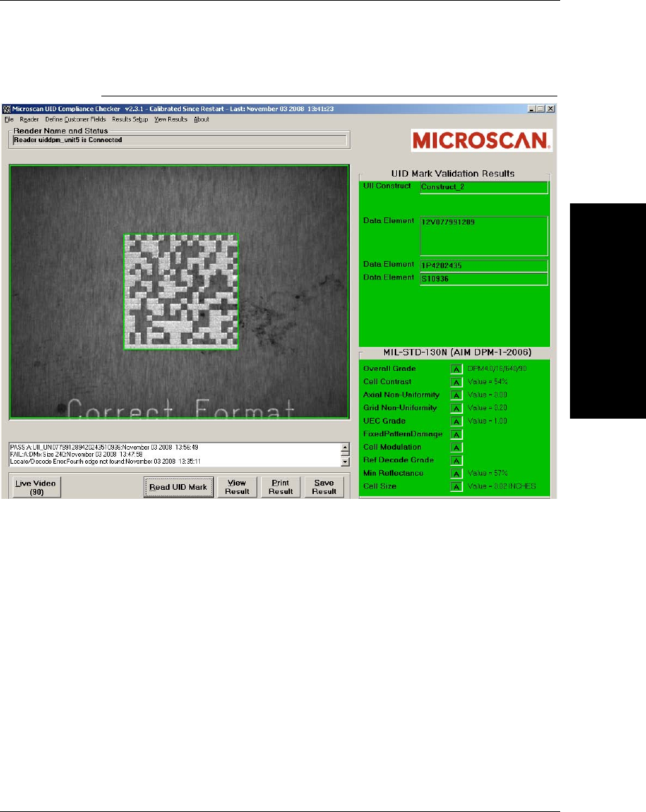Image resolution: width=646 pixels, height=812 pixels.
Task: Select the Locate/Decode Error log entry
Action: (x=105, y=462)
